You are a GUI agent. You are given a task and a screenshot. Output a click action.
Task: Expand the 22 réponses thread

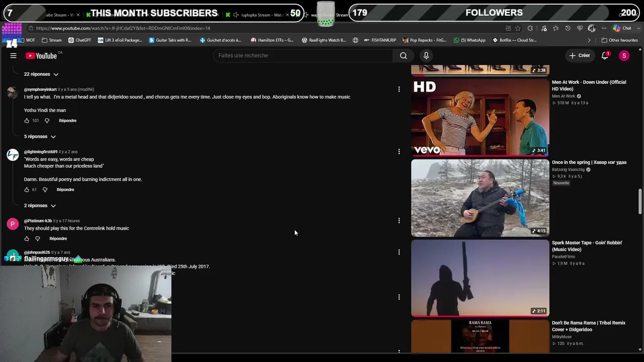[x=41, y=74]
